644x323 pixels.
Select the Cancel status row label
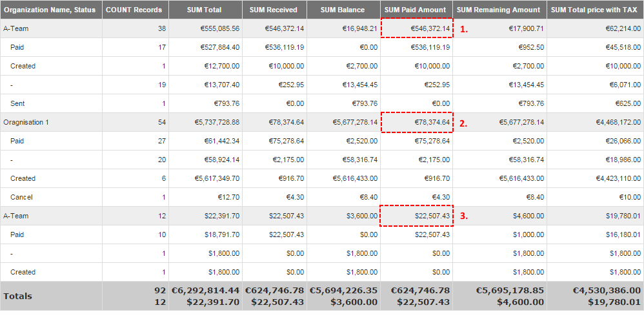(21, 197)
